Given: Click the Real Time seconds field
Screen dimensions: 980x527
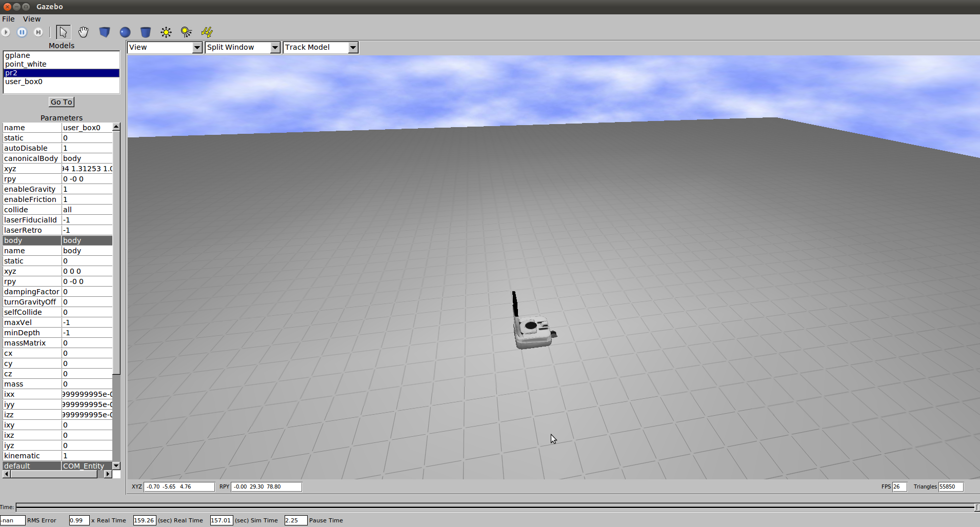Looking at the screenshot, I should (x=145, y=520).
